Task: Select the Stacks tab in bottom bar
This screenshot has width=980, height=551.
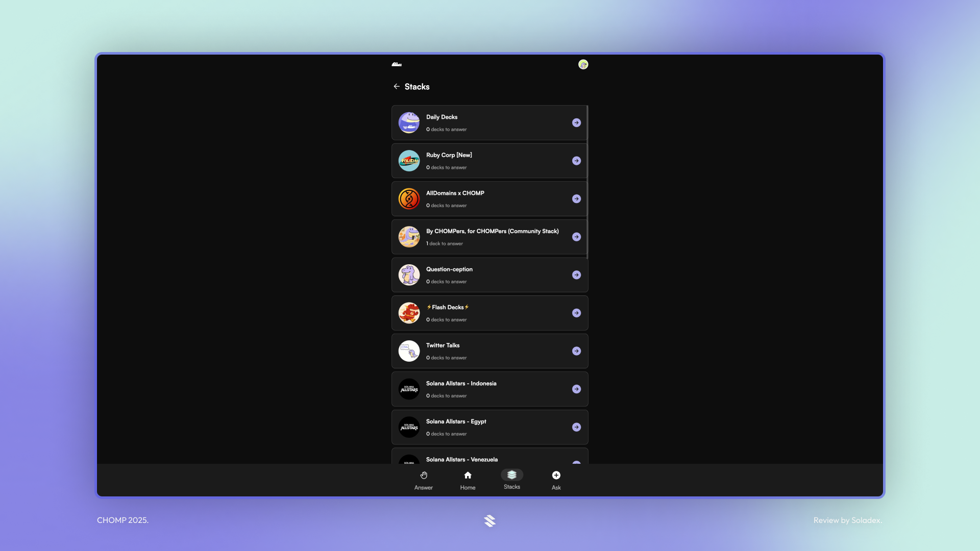Action: pyautogui.click(x=512, y=480)
